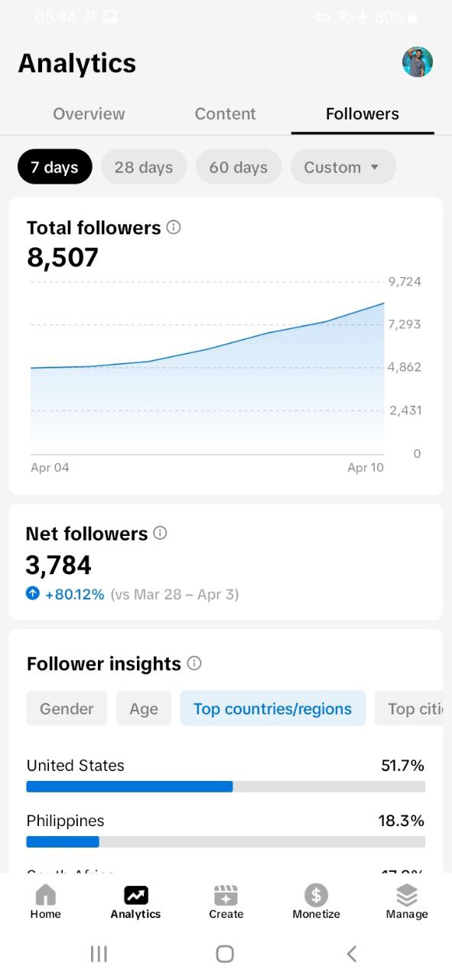Image resolution: width=452 pixels, height=980 pixels.
Task: Switch to the Content tab
Action: tap(225, 113)
